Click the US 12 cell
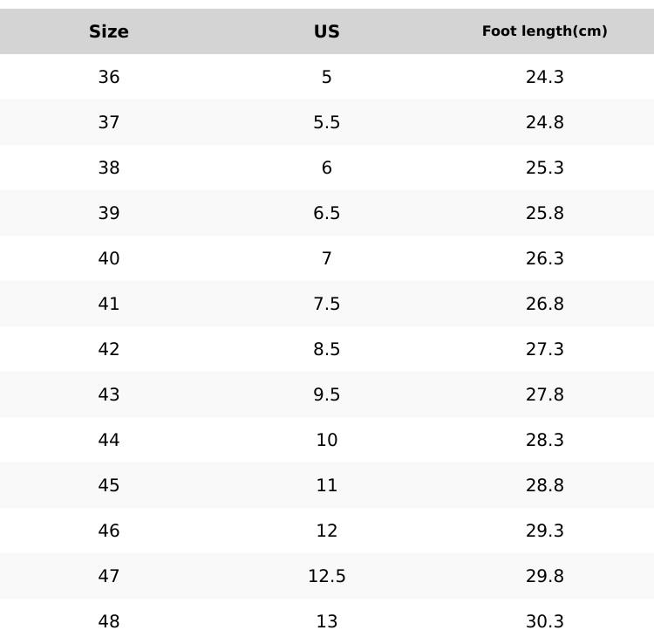 click(327, 531)
